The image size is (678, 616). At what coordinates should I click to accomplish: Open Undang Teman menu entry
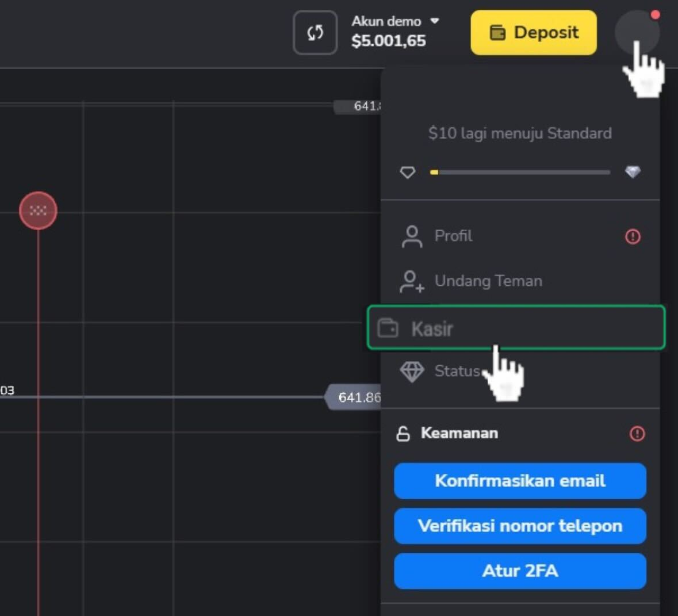coord(488,281)
